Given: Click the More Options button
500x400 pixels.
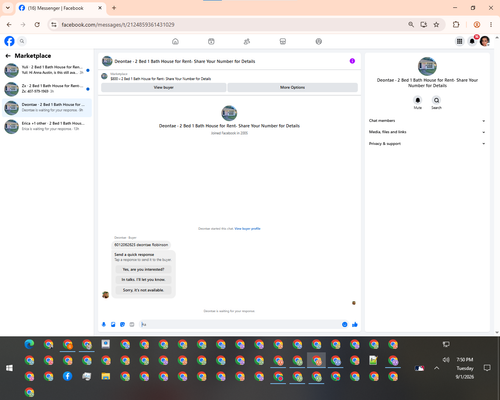Looking at the screenshot, I should [292, 87].
